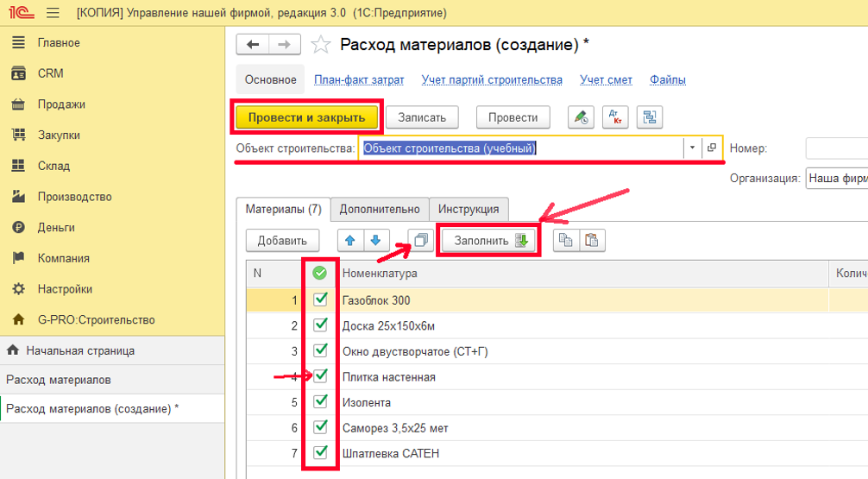Click the hamburger menu icon in title bar
This screenshot has width=868, height=479.
tap(52, 13)
